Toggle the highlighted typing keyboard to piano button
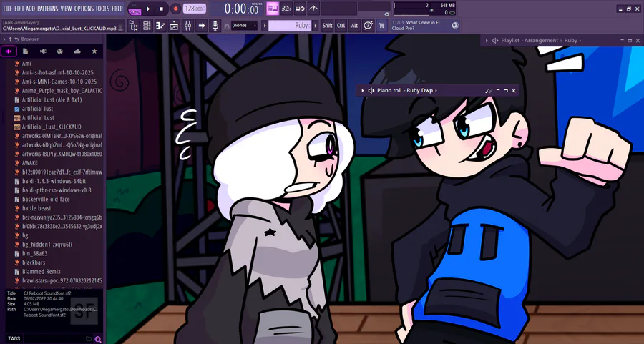 pos(273,8)
